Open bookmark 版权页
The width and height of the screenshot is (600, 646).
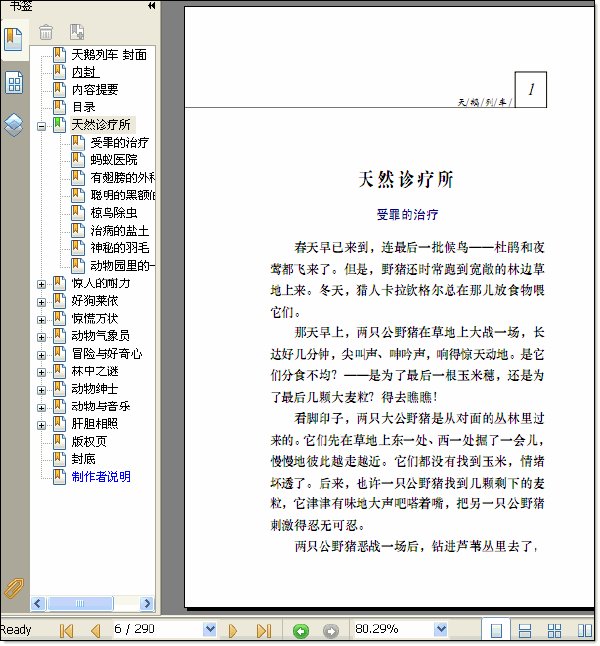[89, 442]
